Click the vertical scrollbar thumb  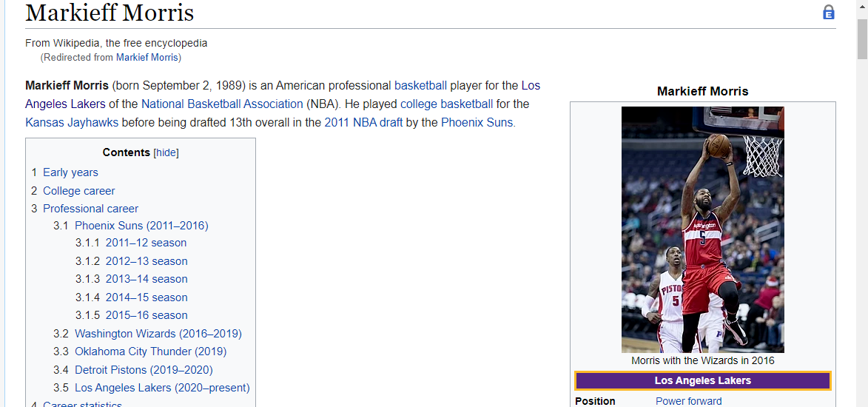(862, 38)
